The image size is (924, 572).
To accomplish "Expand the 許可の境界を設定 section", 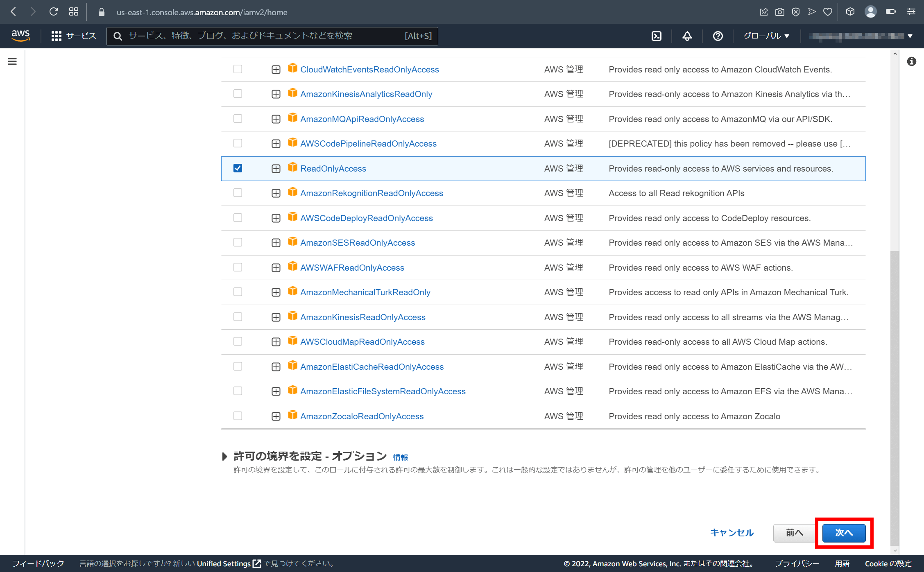I will pos(225,456).
